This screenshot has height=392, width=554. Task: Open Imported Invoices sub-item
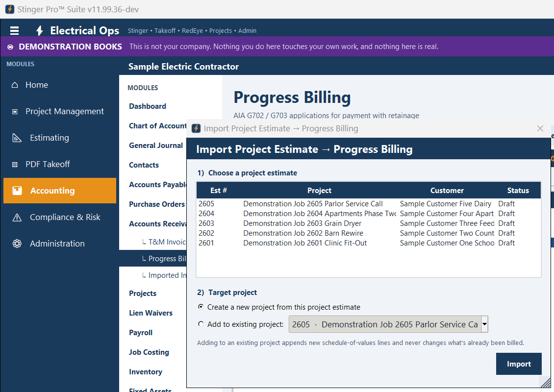click(x=164, y=275)
